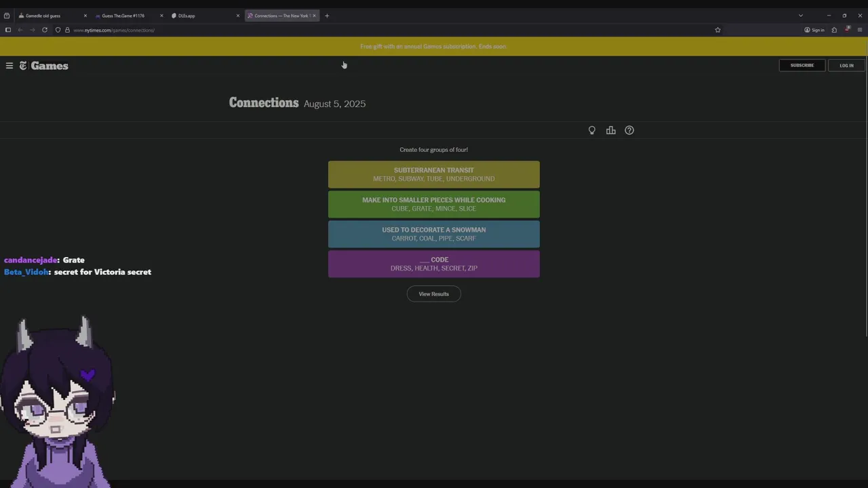
Task: Click the August 5, 2025 date text
Action: tap(334, 104)
